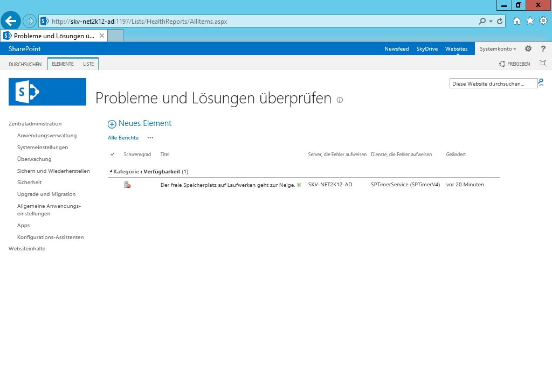Open the free disk space issue item

pos(227,185)
